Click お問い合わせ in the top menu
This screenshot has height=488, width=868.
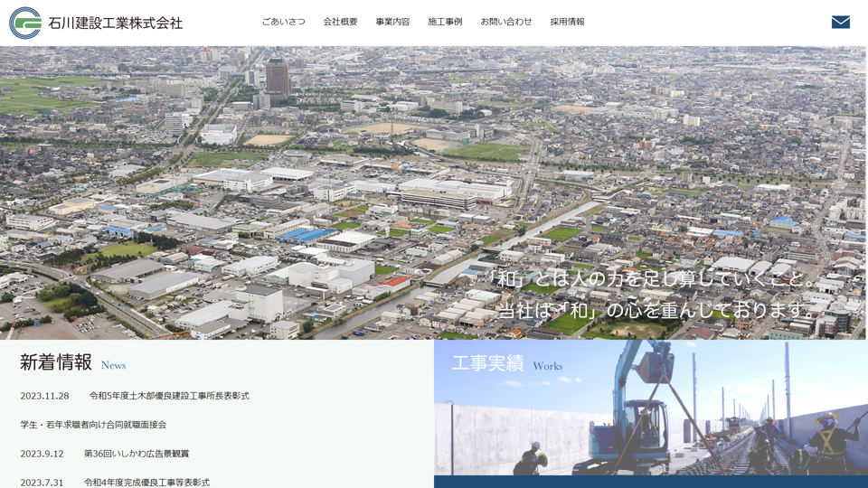506,22
